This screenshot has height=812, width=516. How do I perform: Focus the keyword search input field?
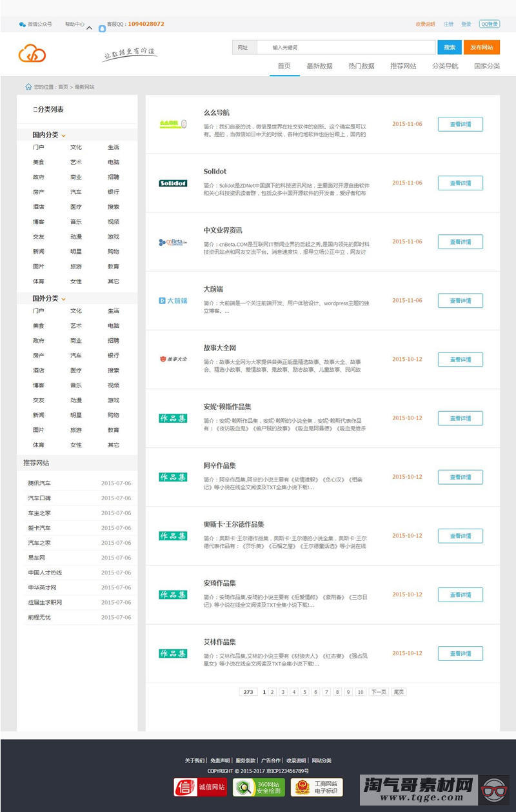[345, 47]
